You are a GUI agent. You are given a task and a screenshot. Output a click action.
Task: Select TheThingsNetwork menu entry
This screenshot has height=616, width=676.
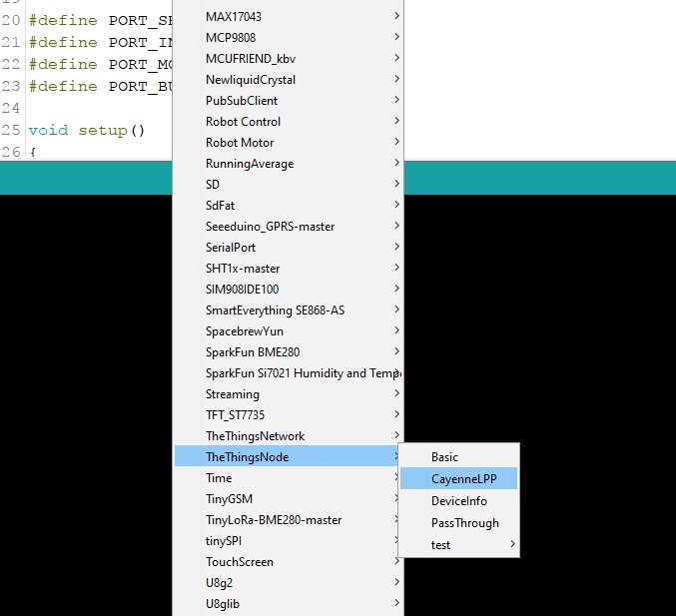pyautogui.click(x=288, y=436)
